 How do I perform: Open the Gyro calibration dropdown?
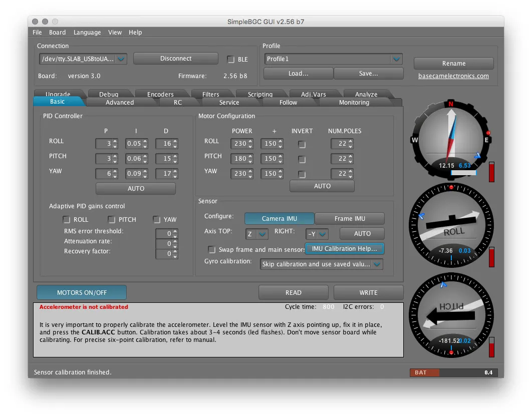pos(377,264)
